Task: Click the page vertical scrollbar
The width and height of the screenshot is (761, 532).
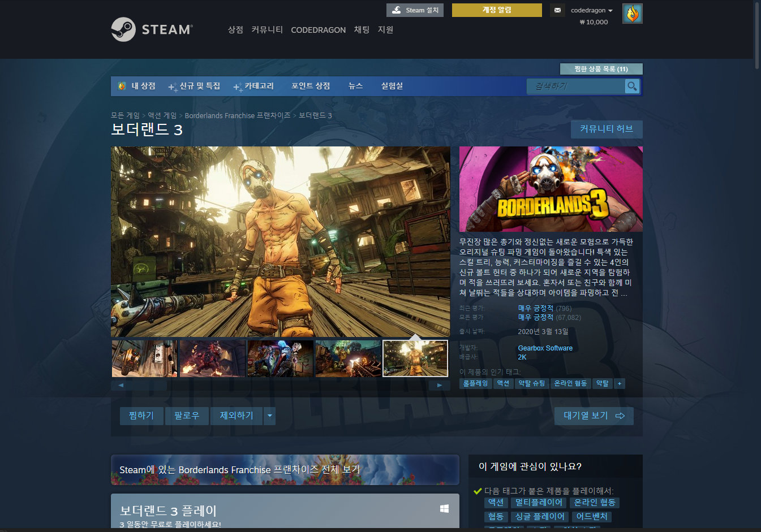Action: tap(757, 35)
